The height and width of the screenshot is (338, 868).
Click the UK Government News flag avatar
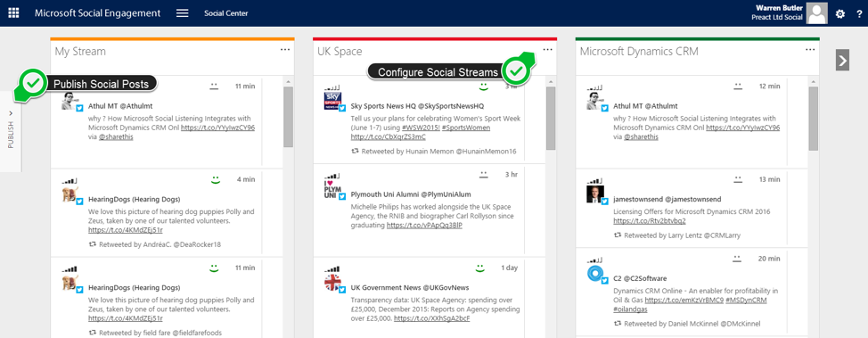332,283
